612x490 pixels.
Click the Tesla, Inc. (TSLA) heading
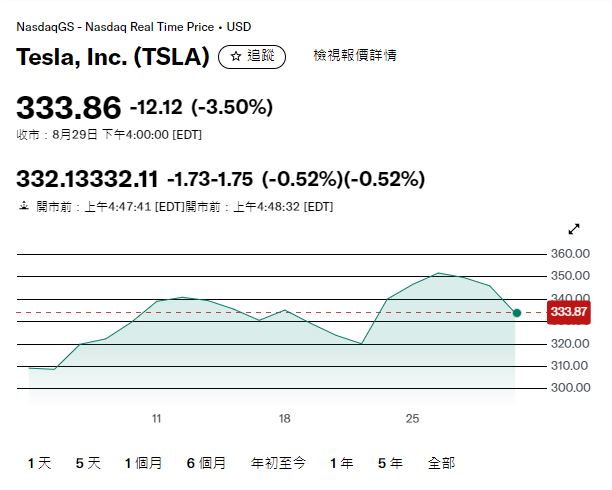point(113,57)
